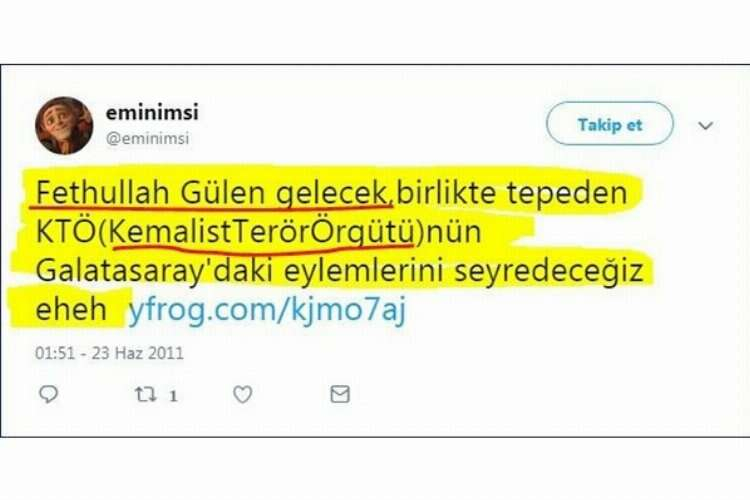This screenshot has width=750, height=500.
Task: Click the bold eminimsi display name
Action: pos(152,113)
